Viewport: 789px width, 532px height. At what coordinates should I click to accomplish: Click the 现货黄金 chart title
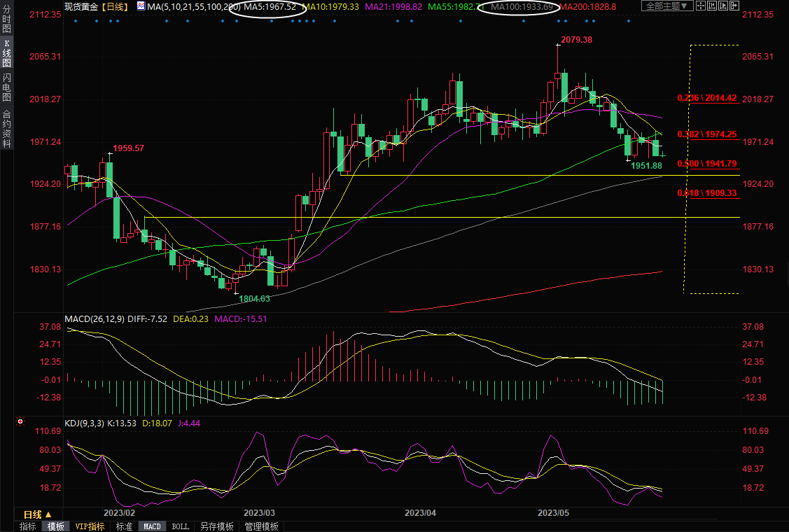pos(81,6)
